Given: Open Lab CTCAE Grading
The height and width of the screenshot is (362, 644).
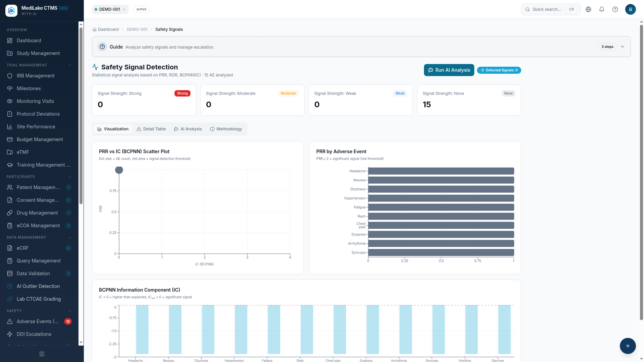Looking at the screenshot, I should [39, 299].
